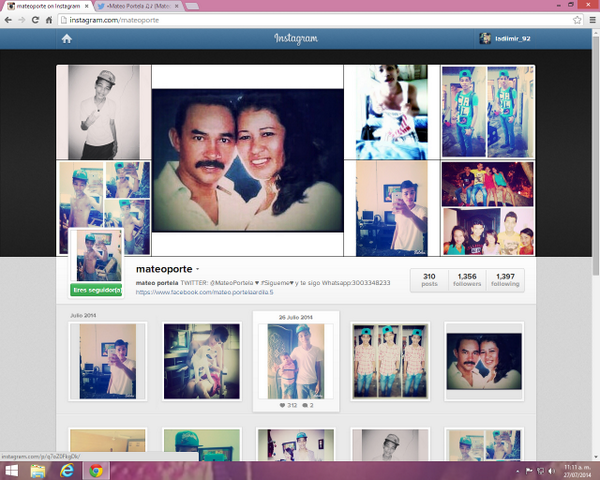The width and height of the screenshot is (600, 480).
Task: Click ladimir_92 username in header
Action: (513, 39)
